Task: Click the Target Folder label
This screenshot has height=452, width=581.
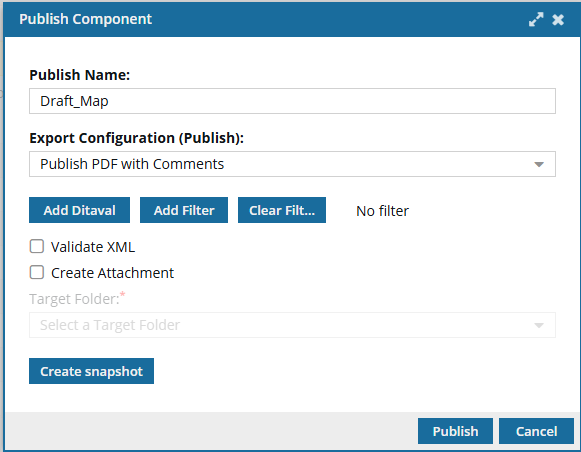Action: 77,298
